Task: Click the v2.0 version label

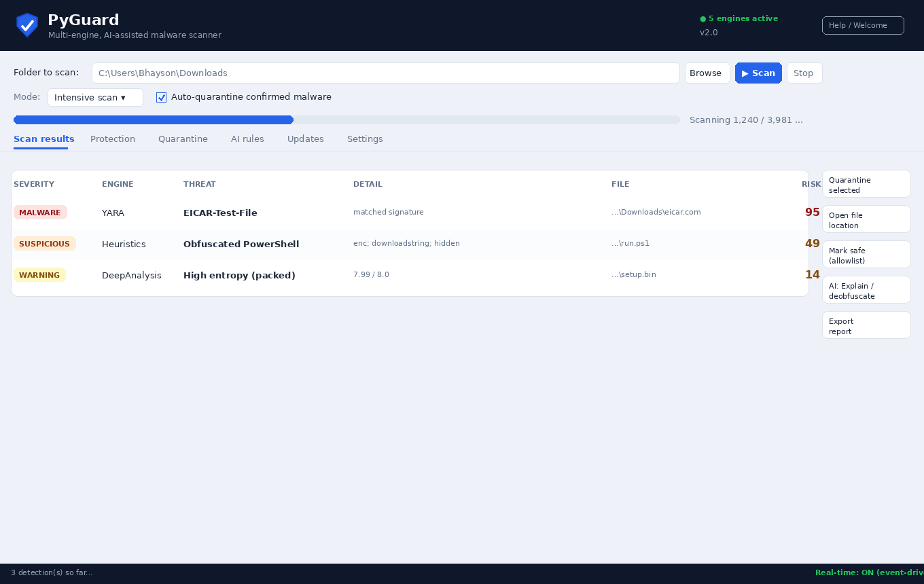Action: [709, 33]
